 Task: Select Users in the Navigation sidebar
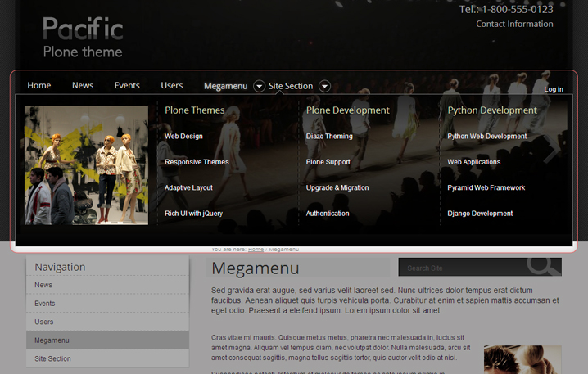[x=107, y=322]
